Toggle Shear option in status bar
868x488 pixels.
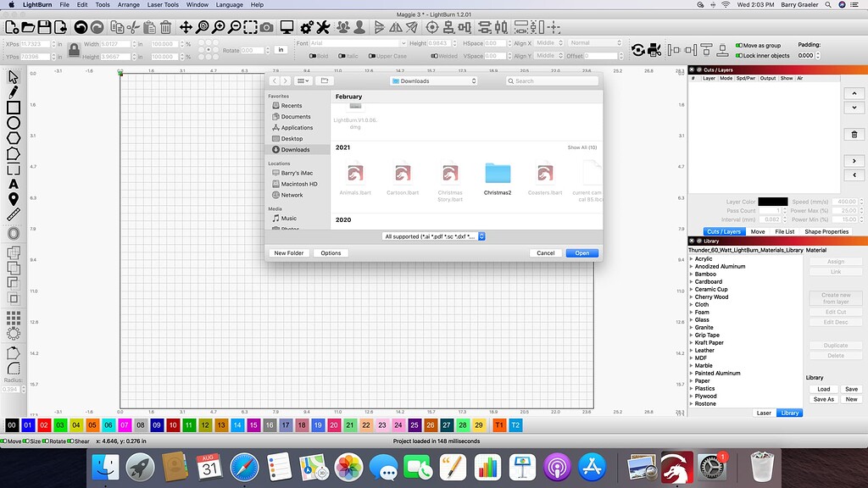[71, 441]
